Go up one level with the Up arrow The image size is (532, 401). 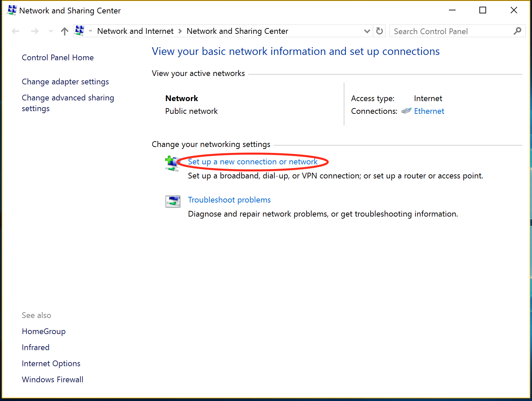pyautogui.click(x=65, y=31)
